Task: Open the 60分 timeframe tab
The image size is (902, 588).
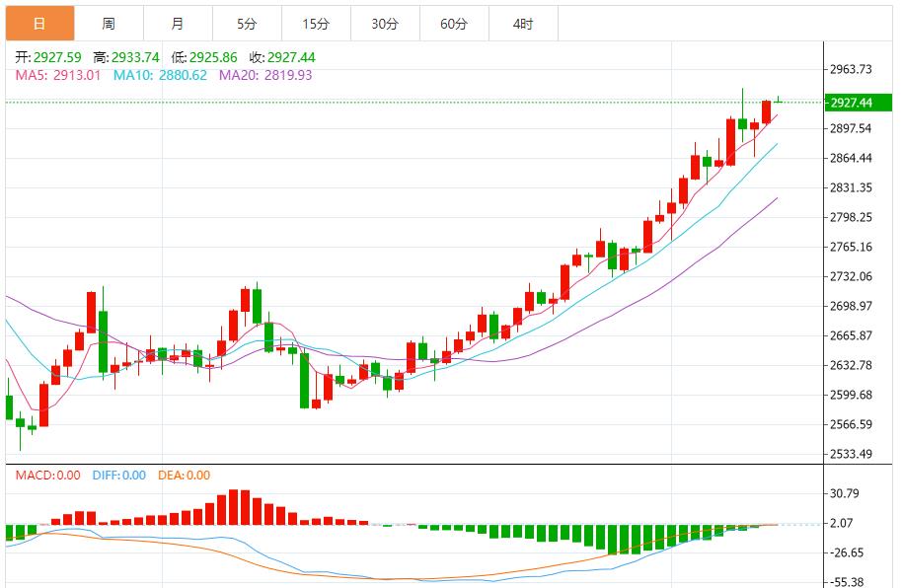Action: 454,24
